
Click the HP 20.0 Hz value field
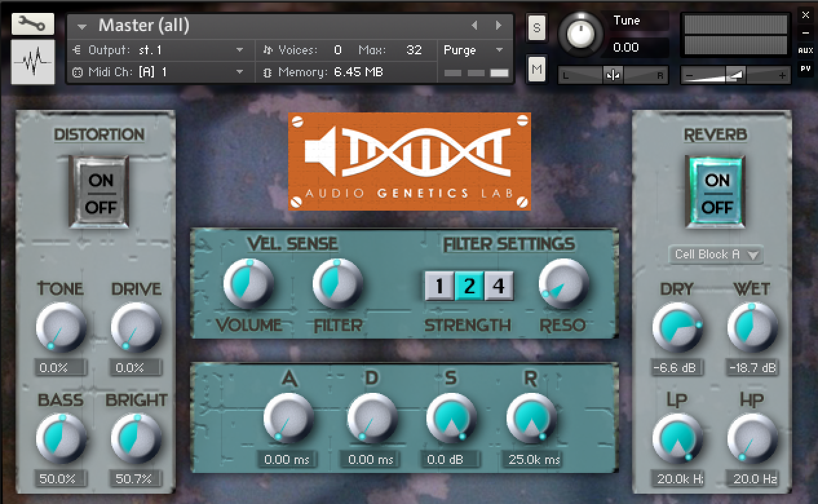click(752, 479)
